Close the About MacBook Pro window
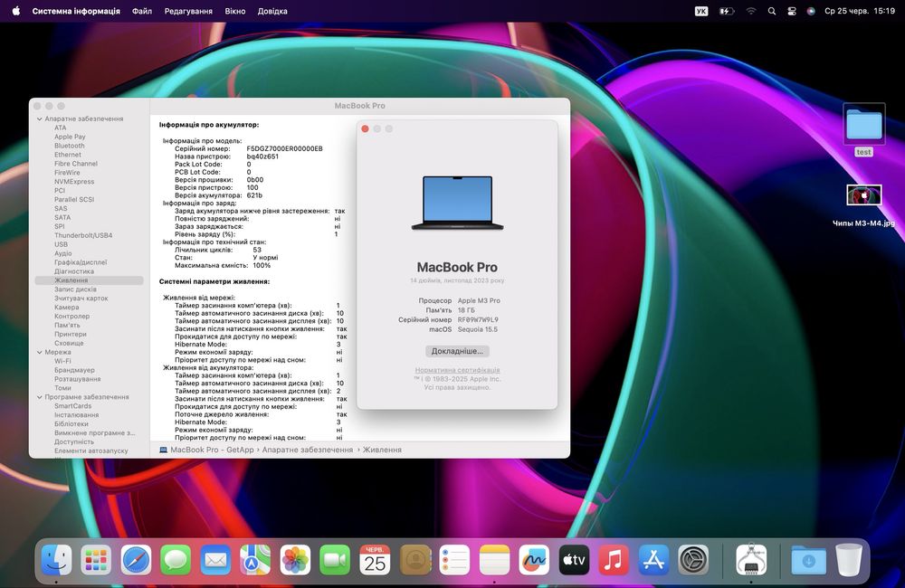 365,128
